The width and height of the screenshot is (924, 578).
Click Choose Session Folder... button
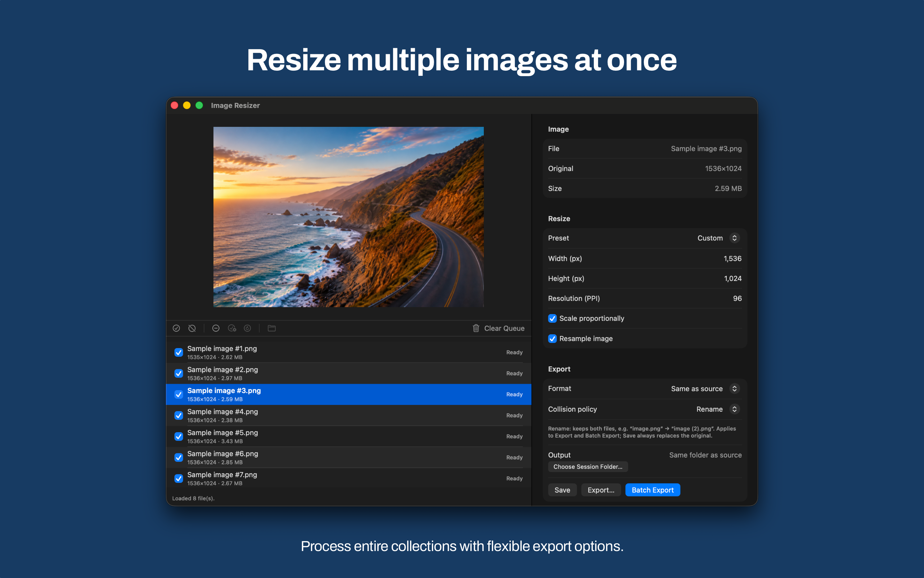(588, 467)
